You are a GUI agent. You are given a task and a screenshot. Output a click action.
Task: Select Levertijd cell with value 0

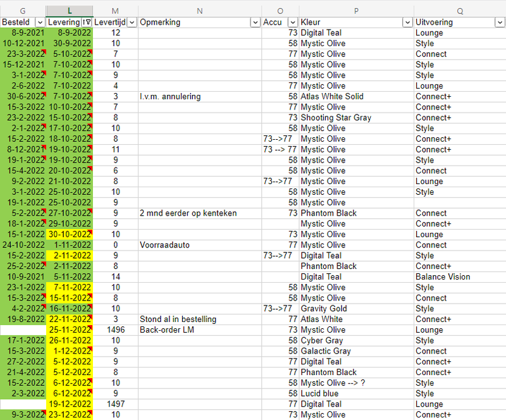pyautogui.click(x=115, y=245)
